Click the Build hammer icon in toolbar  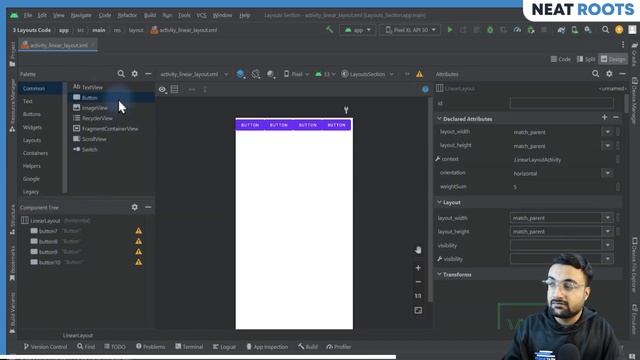pos(329,29)
